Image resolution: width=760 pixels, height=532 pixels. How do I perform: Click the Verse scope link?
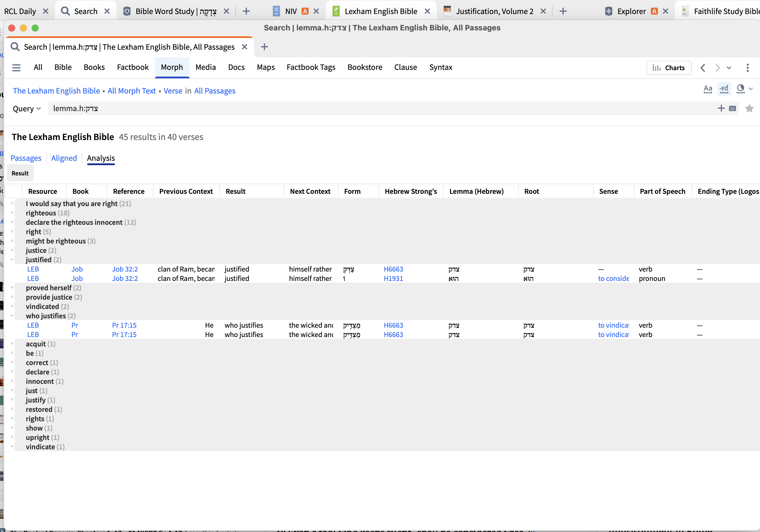pos(173,91)
